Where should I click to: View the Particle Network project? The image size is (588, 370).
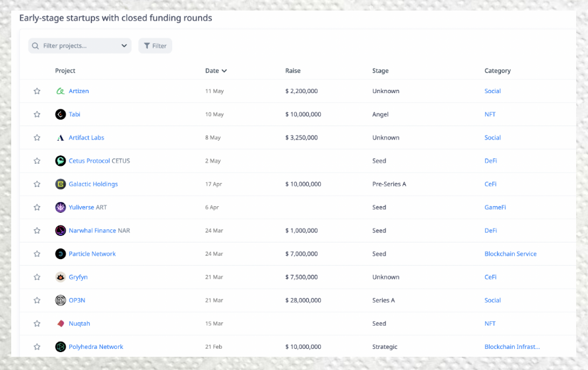click(x=92, y=254)
